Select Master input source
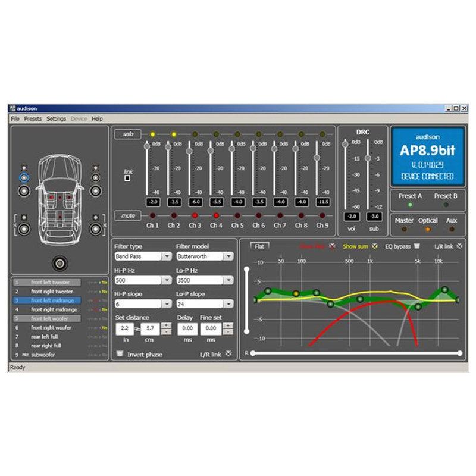This screenshot has height=476, width=476. click(x=404, y=229)
